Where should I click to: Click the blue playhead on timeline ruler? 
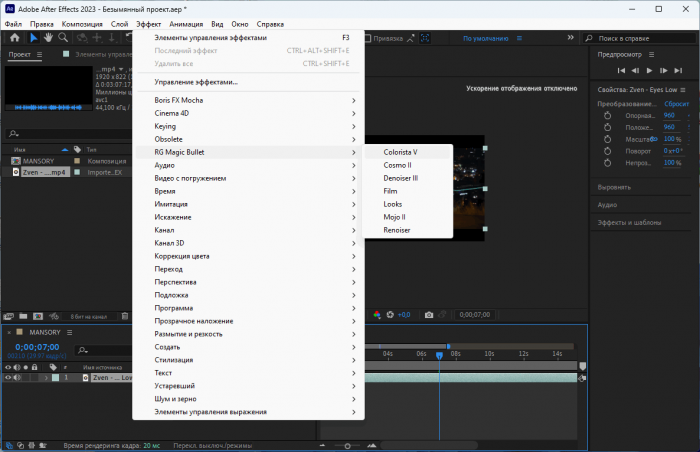click(438, 353)
